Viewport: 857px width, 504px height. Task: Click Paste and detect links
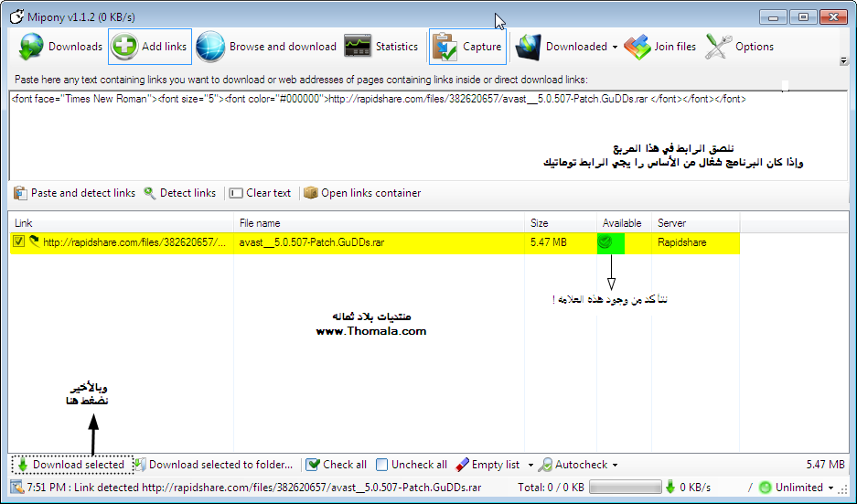74,193
